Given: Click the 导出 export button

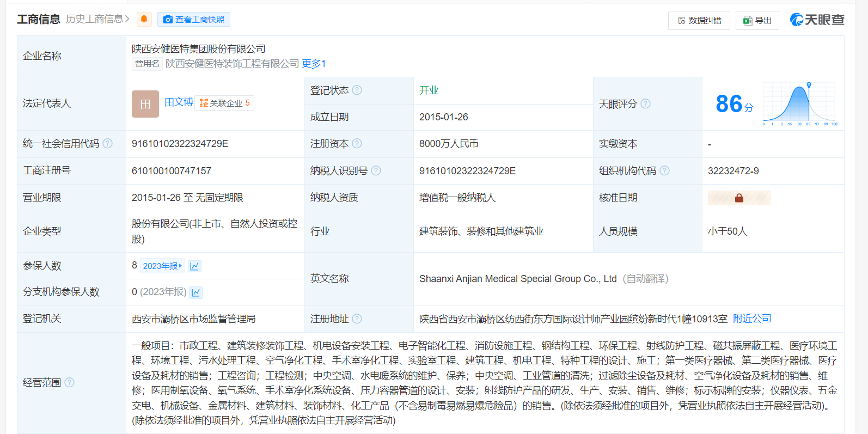Looking at the screenshot, I should [757, 20].
